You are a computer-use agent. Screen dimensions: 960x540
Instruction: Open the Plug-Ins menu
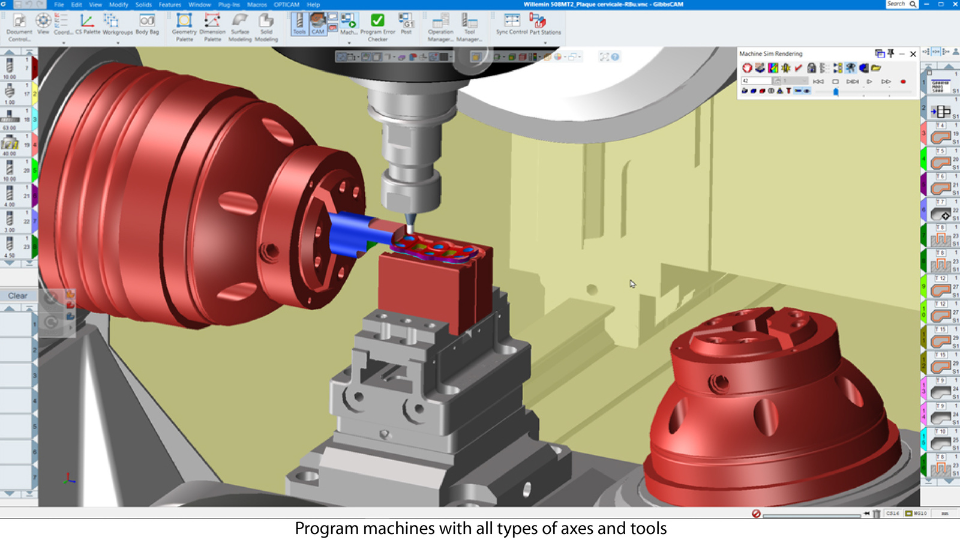coord(228,4)
